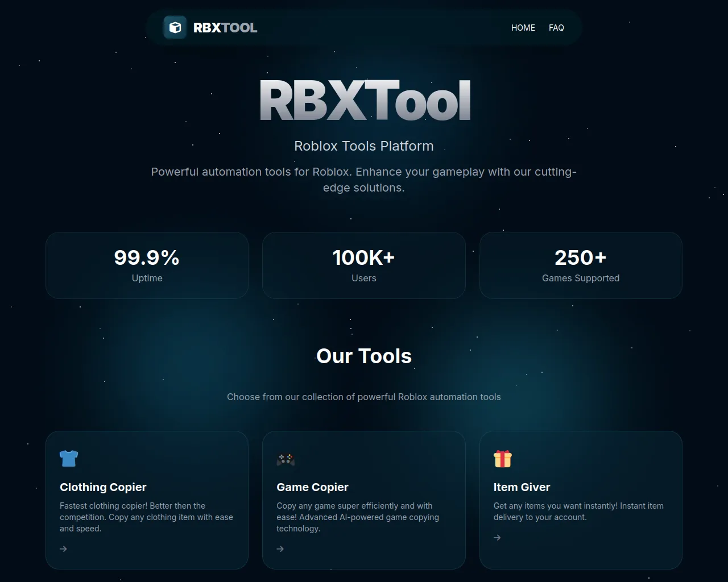Click 'Choose from our collection' description text
The width and height of the screenshot is (728, 582).
(364, 397)
